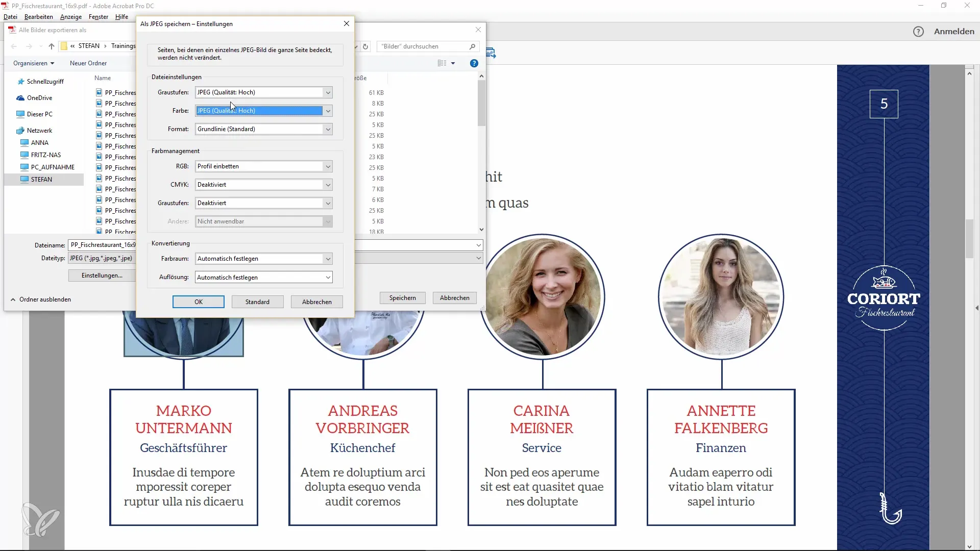
Task: Click Carina Meißner's portrait photo
Action: (543, 296)
